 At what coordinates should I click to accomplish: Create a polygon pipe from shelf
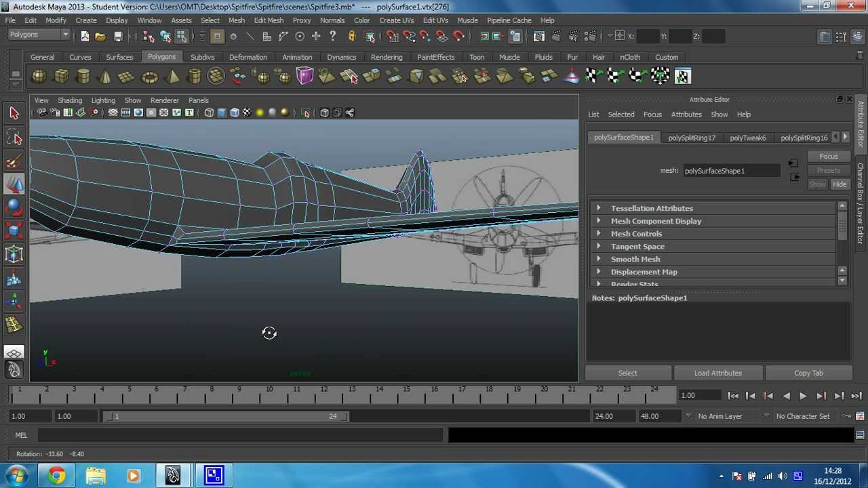(194, 77)
